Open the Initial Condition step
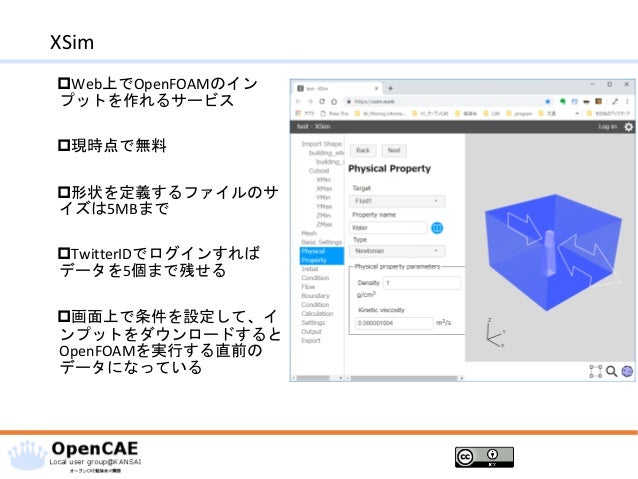 pos(315,273)
